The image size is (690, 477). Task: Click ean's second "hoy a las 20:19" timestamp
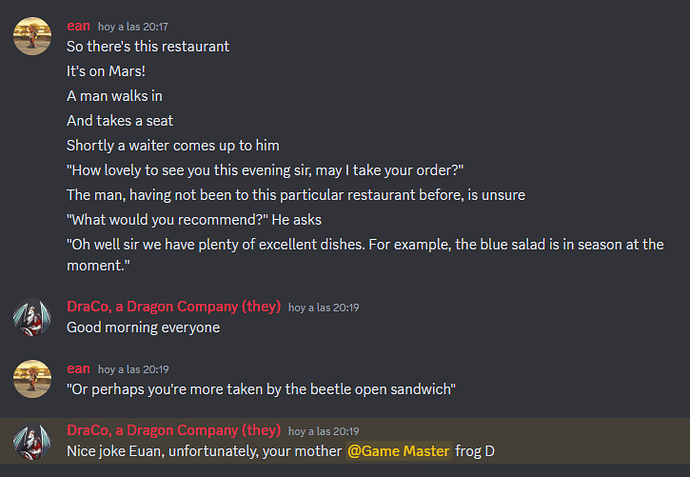tap(133, 370)
